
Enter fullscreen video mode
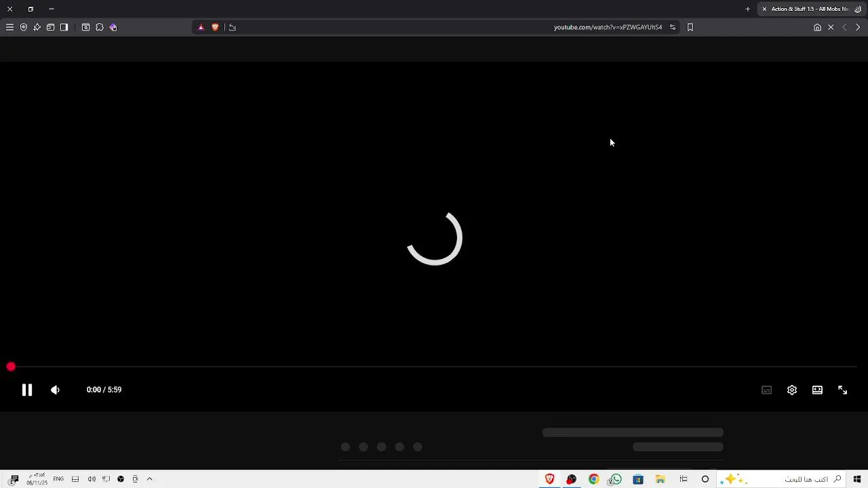click(842, 390)
